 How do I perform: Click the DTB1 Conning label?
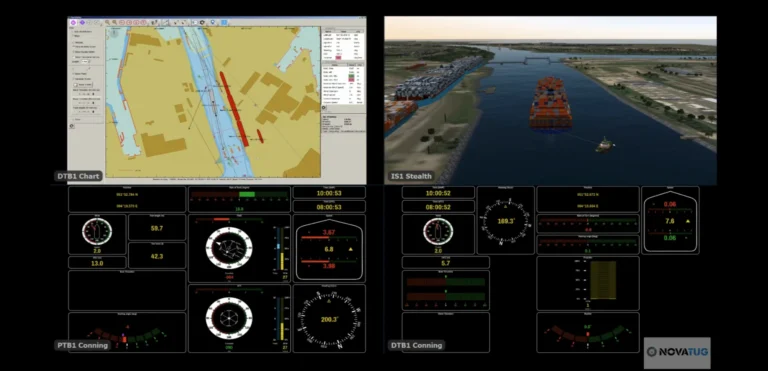point(416,345)
